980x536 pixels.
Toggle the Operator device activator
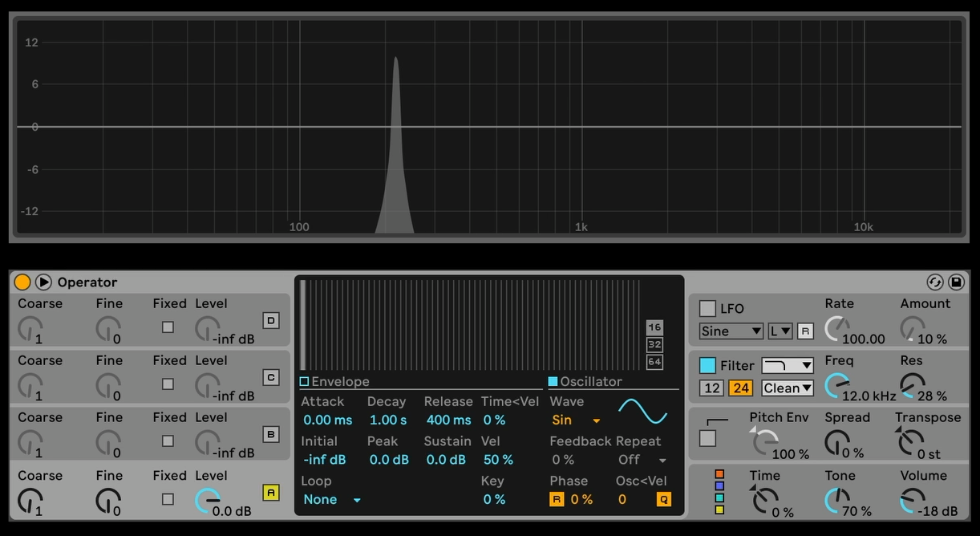click(x=22, y=282)
